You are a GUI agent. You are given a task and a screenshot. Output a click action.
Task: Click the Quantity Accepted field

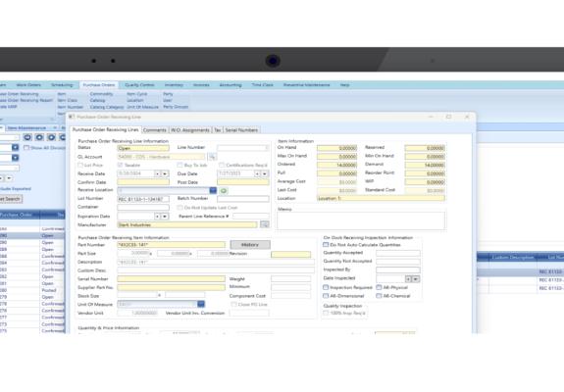click(398, 253)
